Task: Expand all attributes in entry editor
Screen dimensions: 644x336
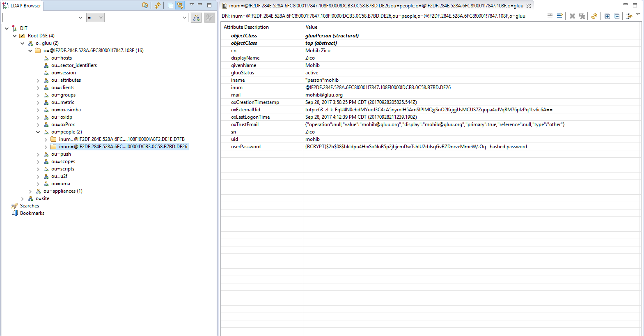Action: (x=607, y=16)
